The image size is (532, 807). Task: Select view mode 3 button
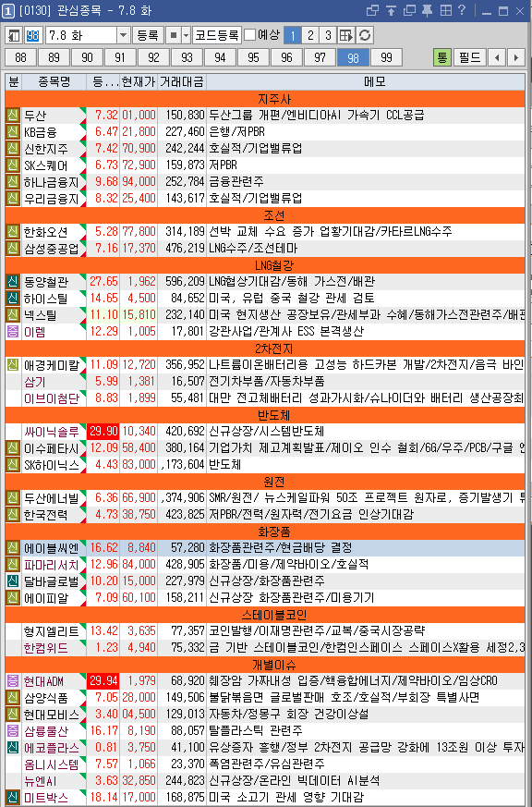point(328,35)
